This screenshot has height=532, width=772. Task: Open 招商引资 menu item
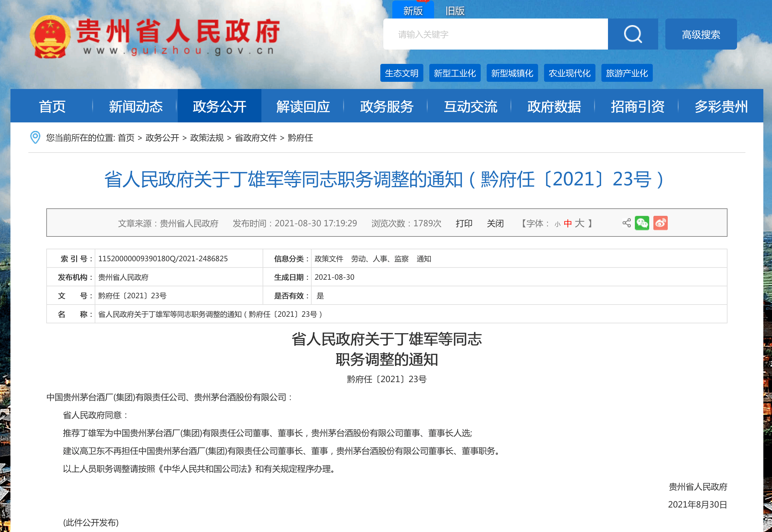tap(638, 106)
